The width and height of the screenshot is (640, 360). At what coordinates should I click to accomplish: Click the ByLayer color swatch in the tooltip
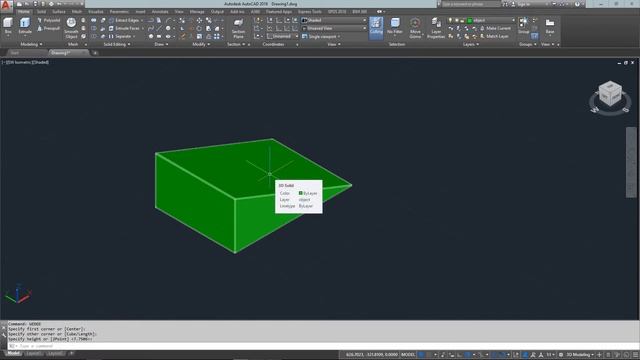click(301, 193)
